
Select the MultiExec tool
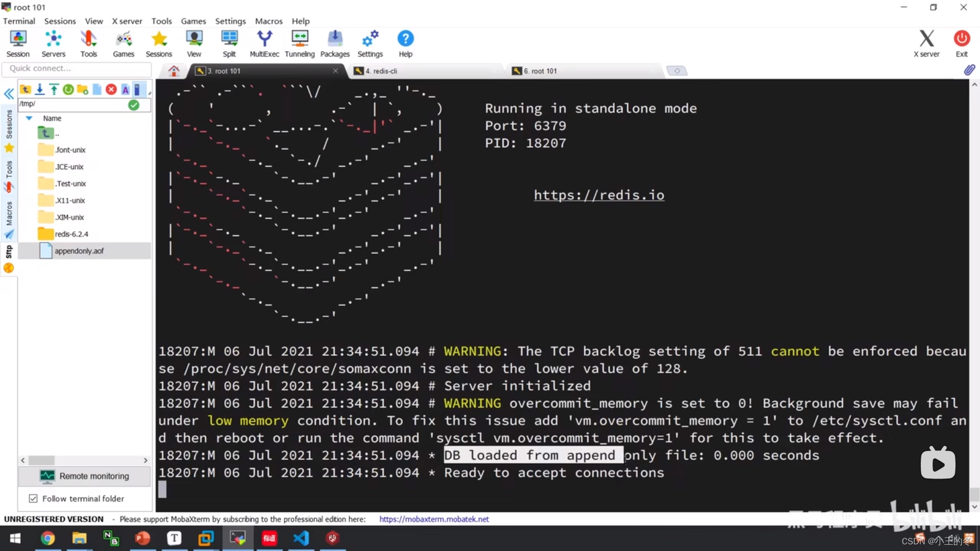pos(264,43)
